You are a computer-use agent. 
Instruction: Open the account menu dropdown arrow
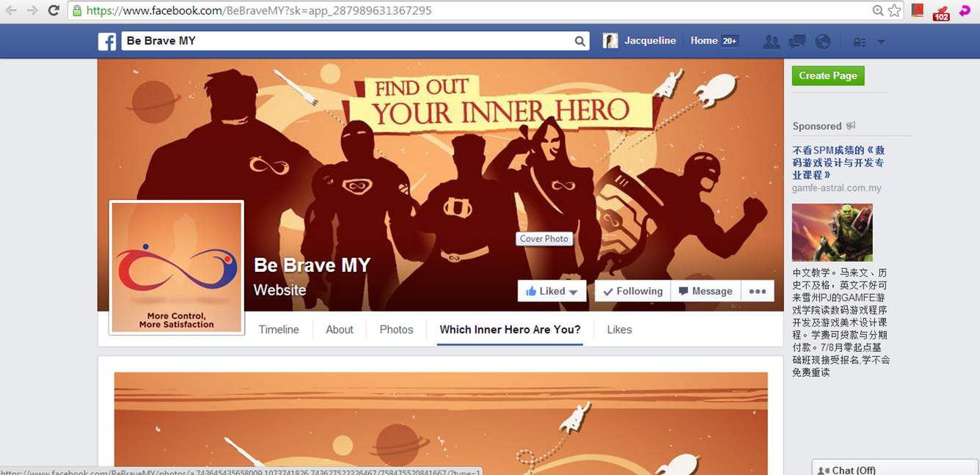tap(881, 42)
